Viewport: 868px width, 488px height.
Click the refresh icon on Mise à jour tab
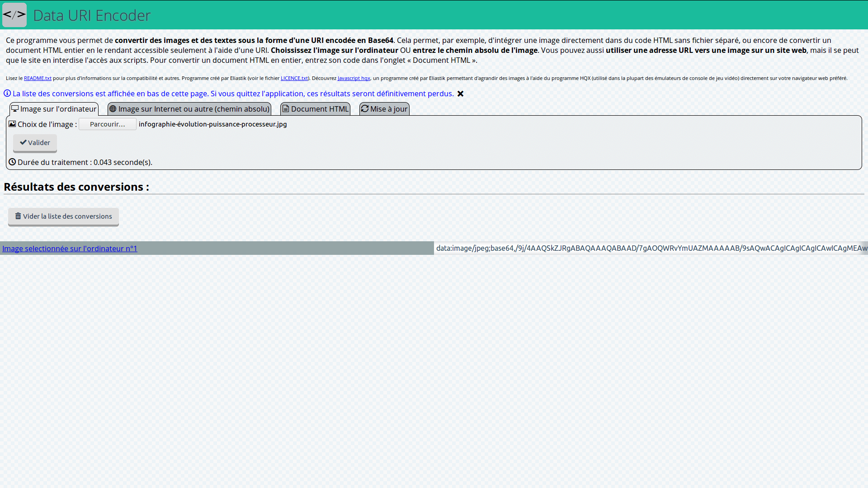click(x=365, y=109)
